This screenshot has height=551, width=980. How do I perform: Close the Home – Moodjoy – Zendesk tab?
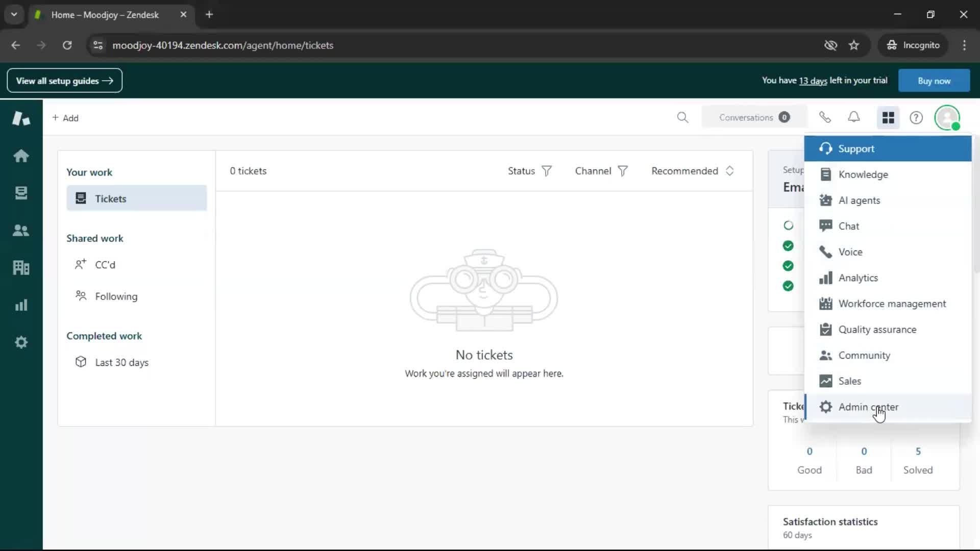pyautogui.click(x=183, y=15)
